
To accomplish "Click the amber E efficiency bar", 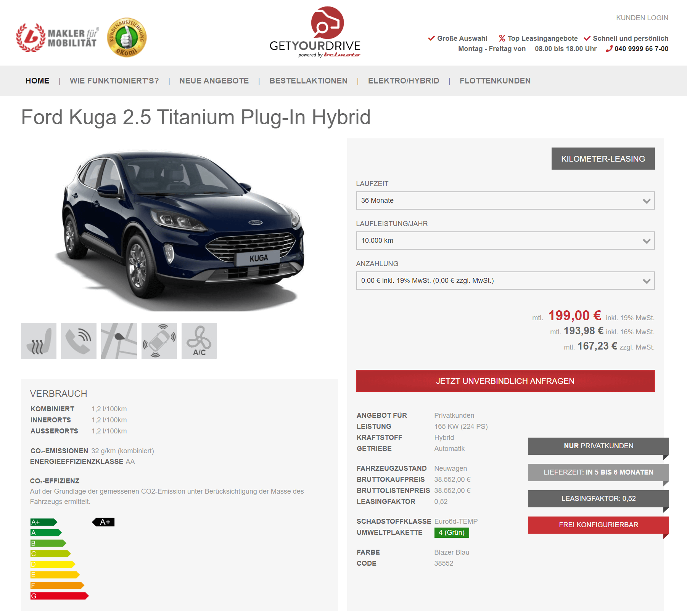I will point(55,575).
